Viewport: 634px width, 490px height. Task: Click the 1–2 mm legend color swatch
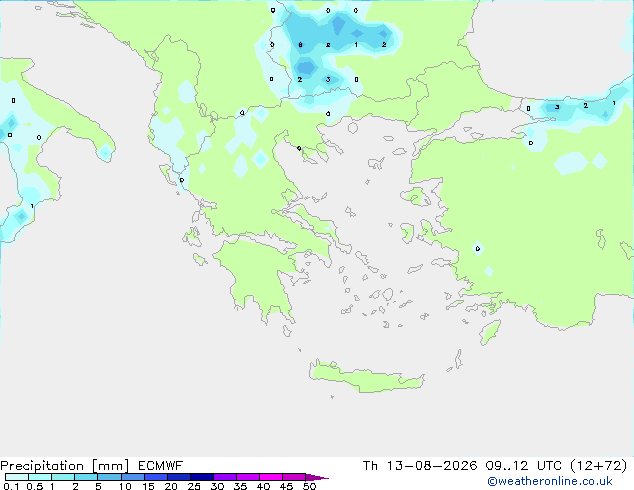point(63,477)
